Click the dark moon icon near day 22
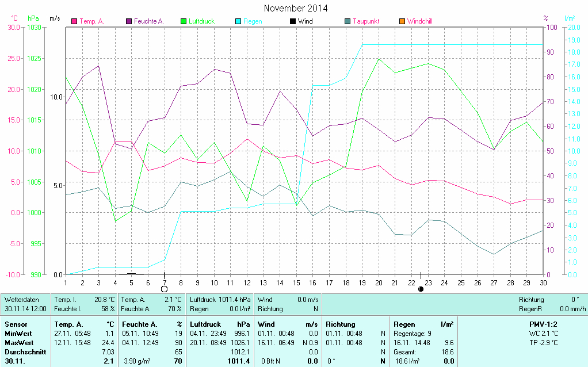This screenshot has width=588, height=367. pos(421,289)
